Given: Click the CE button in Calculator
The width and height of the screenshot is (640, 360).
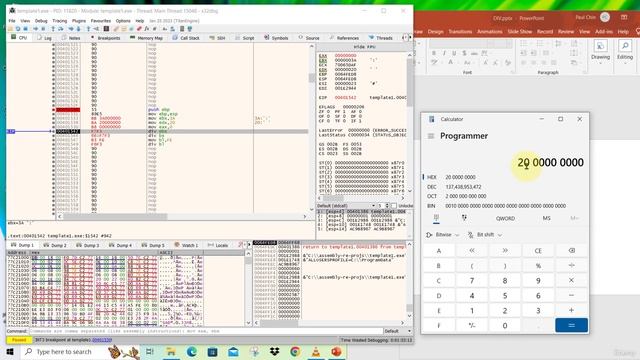Looking at the screenshot, I should pos(538,251).
